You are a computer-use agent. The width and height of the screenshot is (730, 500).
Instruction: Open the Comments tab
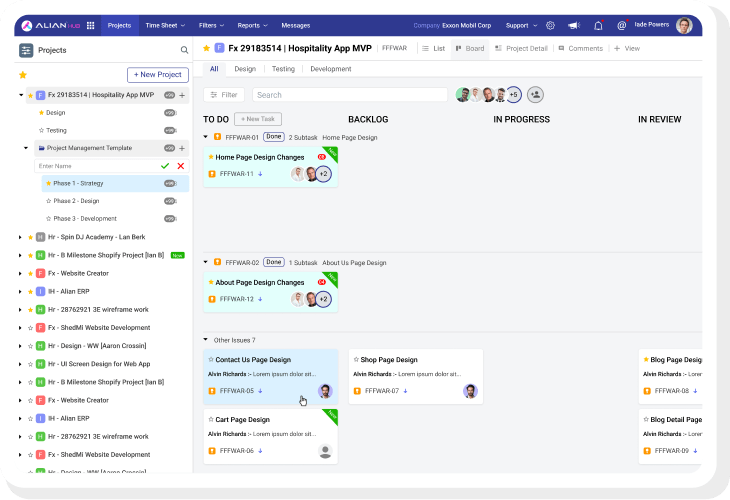[581, 48]
